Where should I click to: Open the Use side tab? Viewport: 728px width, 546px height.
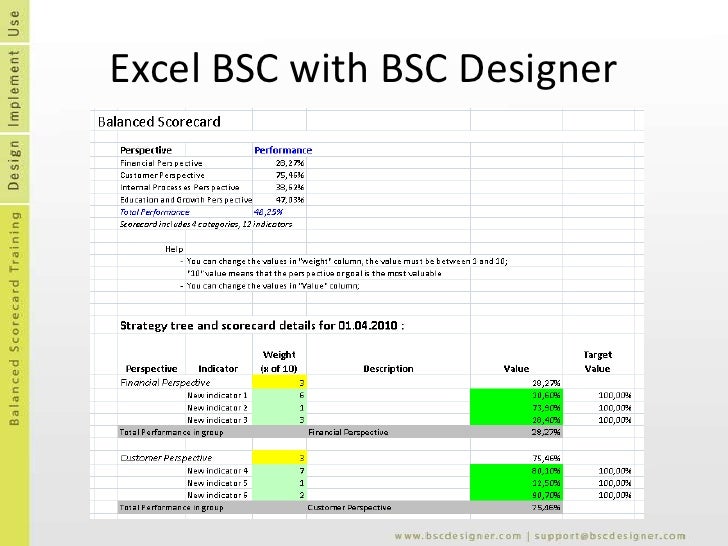[x=14, y=21]
